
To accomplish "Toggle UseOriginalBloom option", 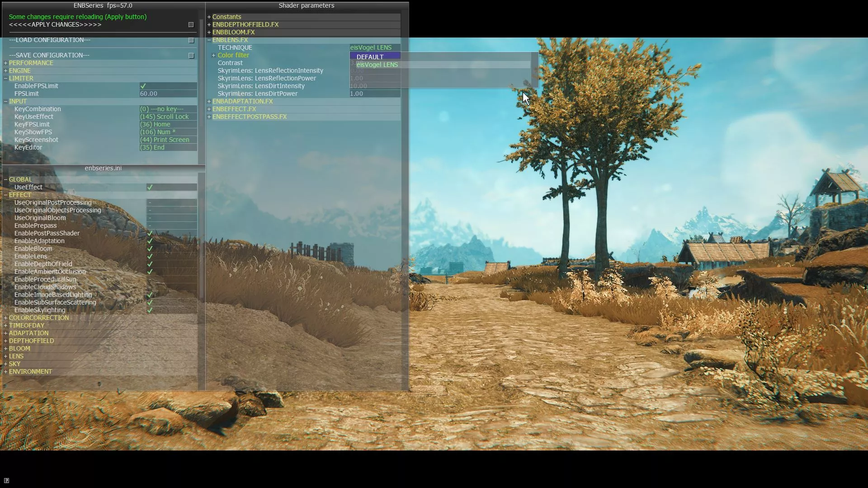I will click(x=171, y=218).
